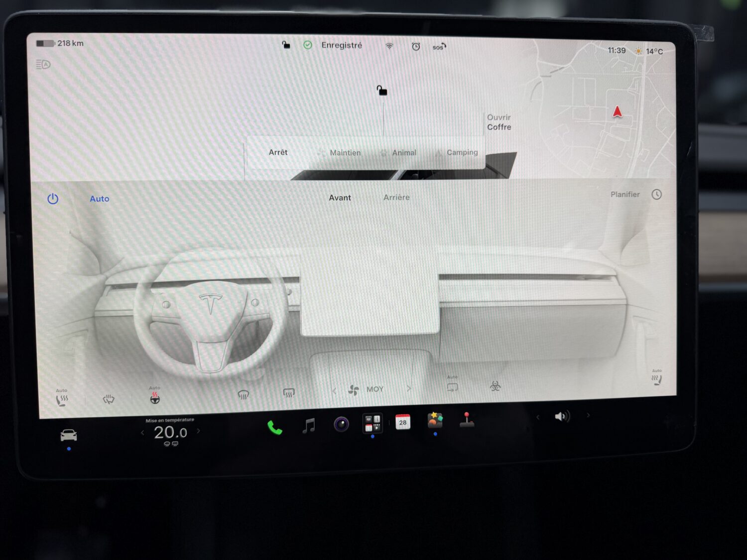Open Planifier scheduling
The width and height of the screenshot is (747, 560).
(625, 194)
